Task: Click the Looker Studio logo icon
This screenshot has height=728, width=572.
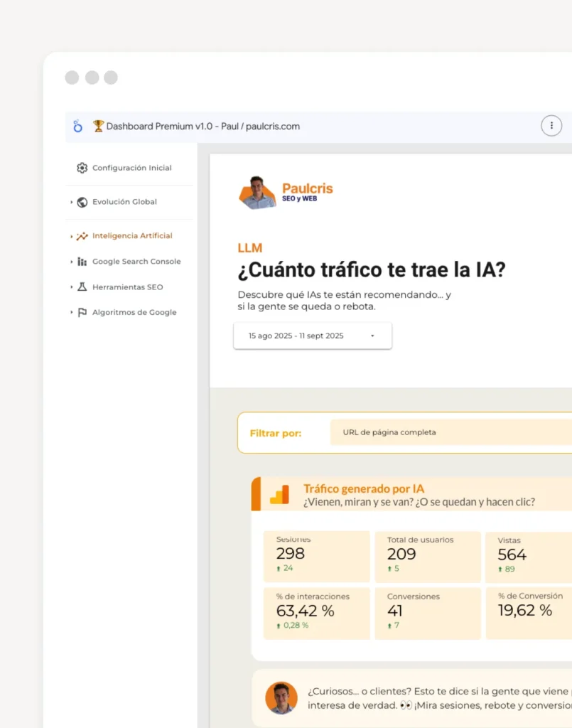Action: click(78, 127)
